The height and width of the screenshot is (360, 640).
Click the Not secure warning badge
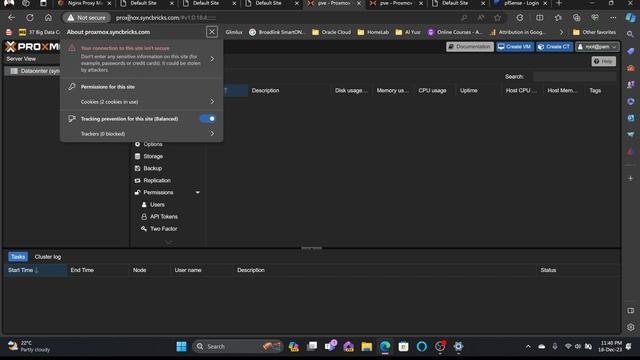tap(87, 18)
